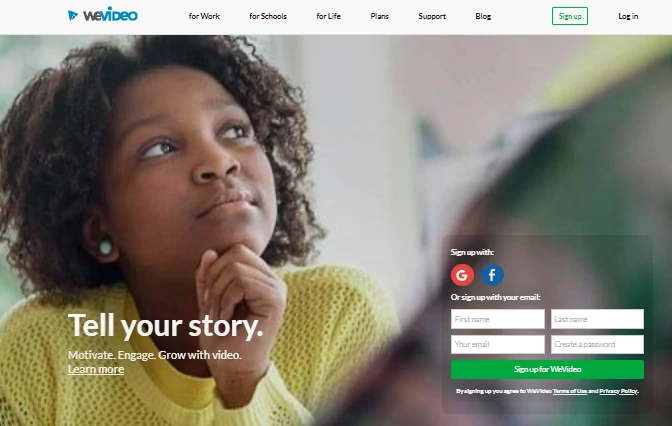The height and width of the screenshot is (426, 672).
Task: Open the for Schools menu
Action: pyautogui.click(x=268, y=16)
